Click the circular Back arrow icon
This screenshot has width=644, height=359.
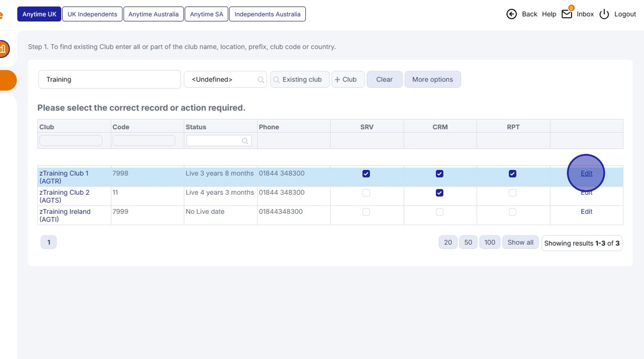512,14
